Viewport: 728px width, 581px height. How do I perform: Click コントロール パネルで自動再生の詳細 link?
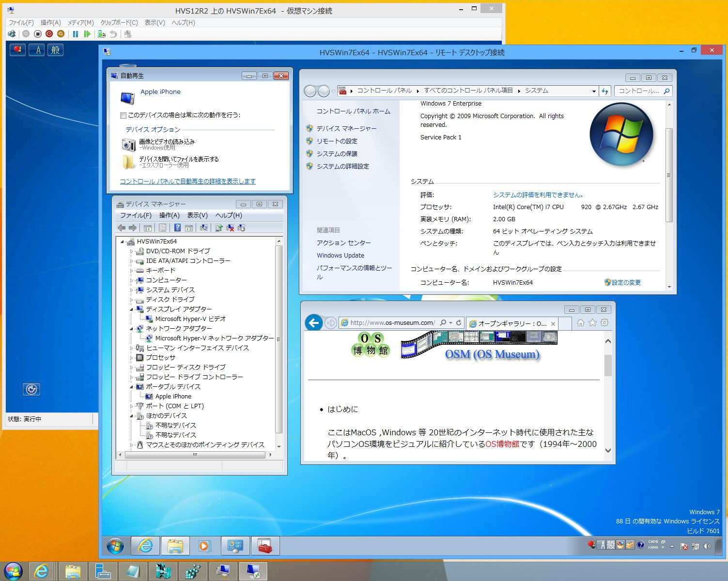coord(187,182)
